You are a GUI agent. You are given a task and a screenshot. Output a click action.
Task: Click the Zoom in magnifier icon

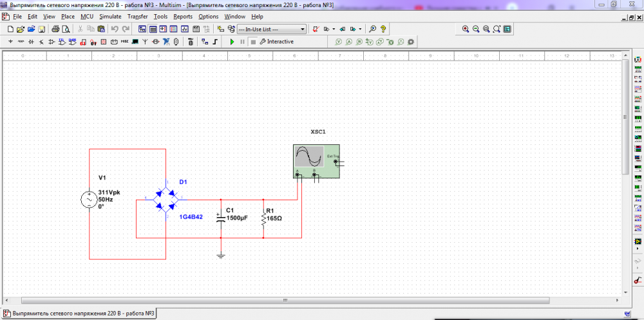pos(466,29)
